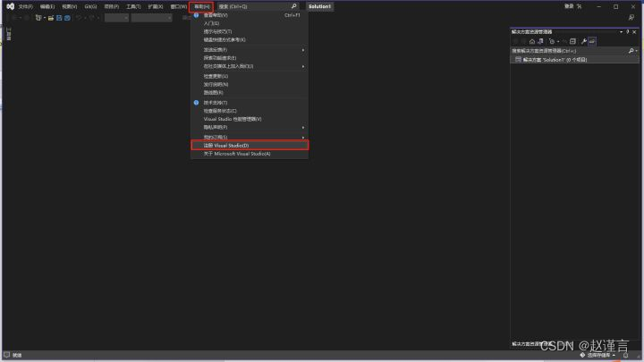Screen dimensions: 644x362
Task: Click the 就绪 ready status text
Action: click(17, 355)
